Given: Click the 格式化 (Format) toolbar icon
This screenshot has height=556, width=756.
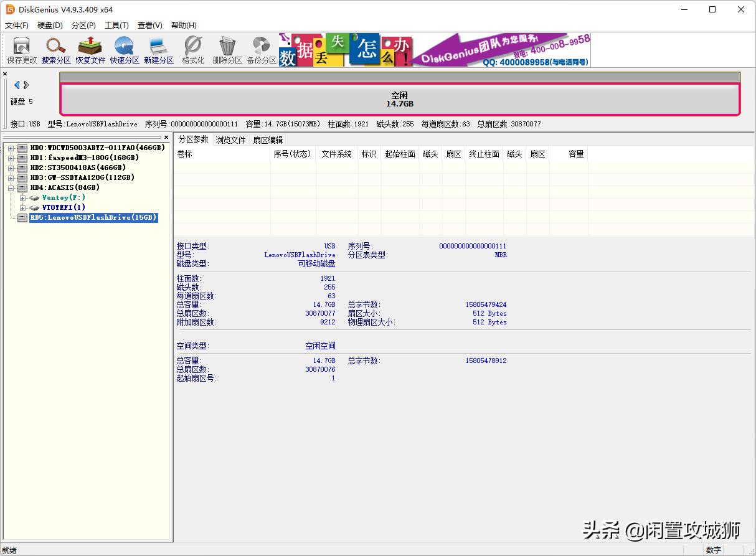Looking at the screenshot, I should [x=193, y=50].
